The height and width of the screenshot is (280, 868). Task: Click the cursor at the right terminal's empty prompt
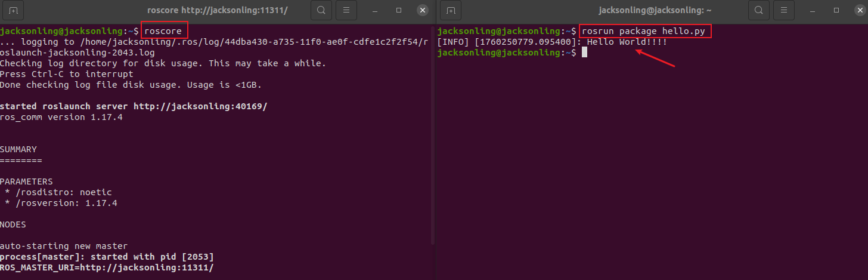[585, 53]
